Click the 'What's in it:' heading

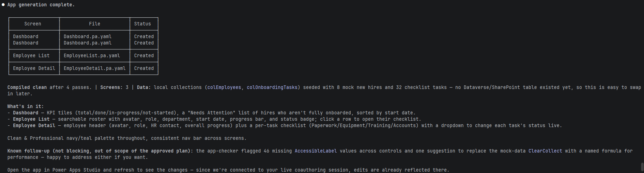tap(26, 106)
